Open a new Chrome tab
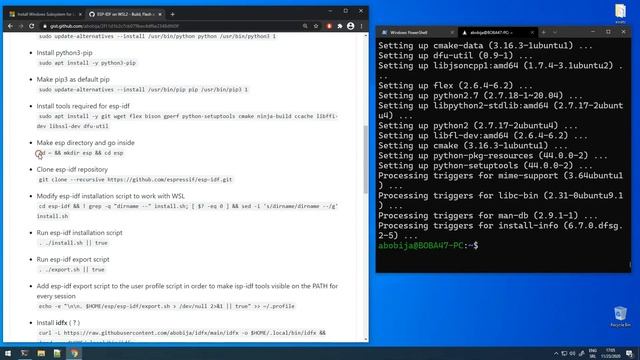Viewport: 640px width, 360px height. [x=172, y=14]
